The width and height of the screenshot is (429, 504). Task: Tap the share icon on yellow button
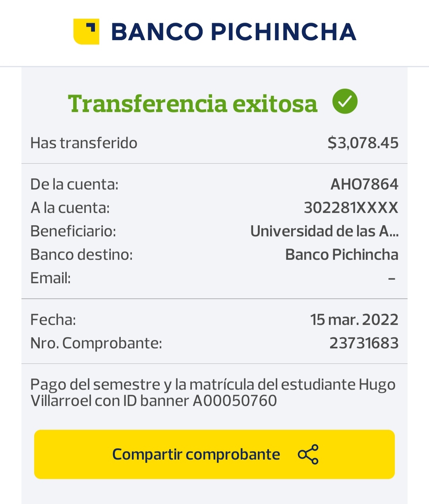coord(308,454)
